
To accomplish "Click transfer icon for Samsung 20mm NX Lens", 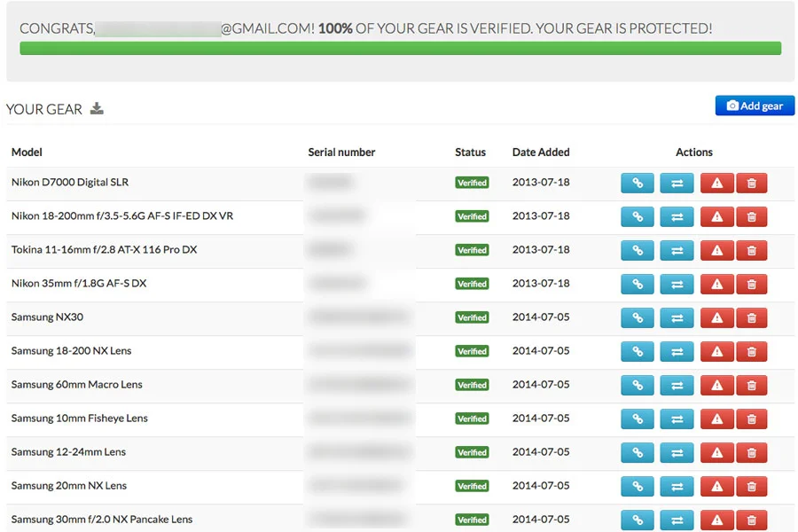I will (677, 486).
